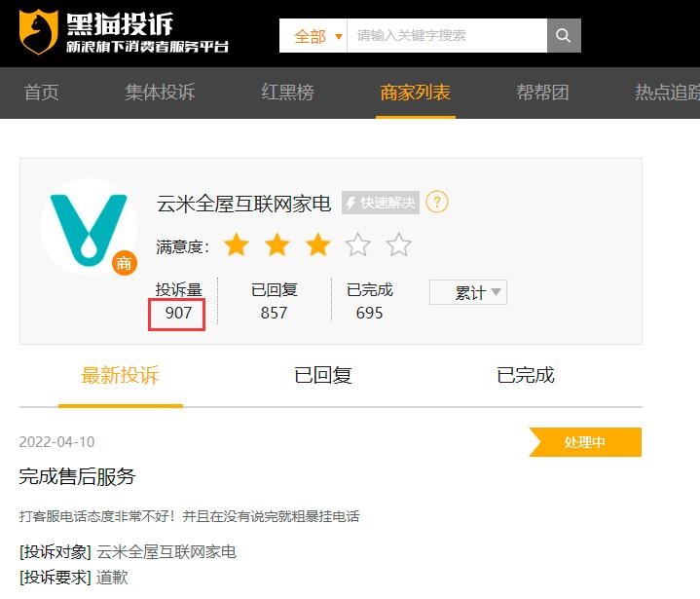
Task: Click the 黑猫投诉 shield logo
Action: (38, 31)
